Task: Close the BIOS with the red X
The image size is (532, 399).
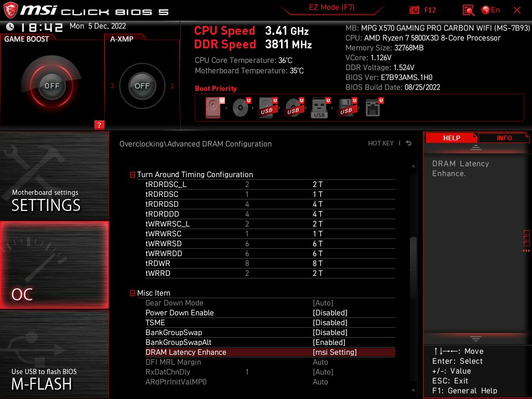Action: [x=517, y=10]
